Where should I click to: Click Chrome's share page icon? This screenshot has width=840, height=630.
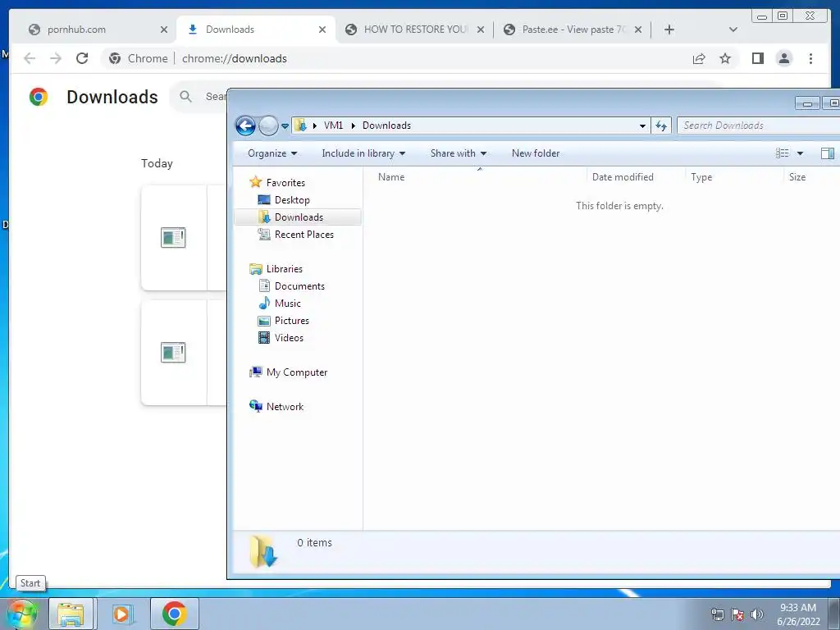click(699, 58)
